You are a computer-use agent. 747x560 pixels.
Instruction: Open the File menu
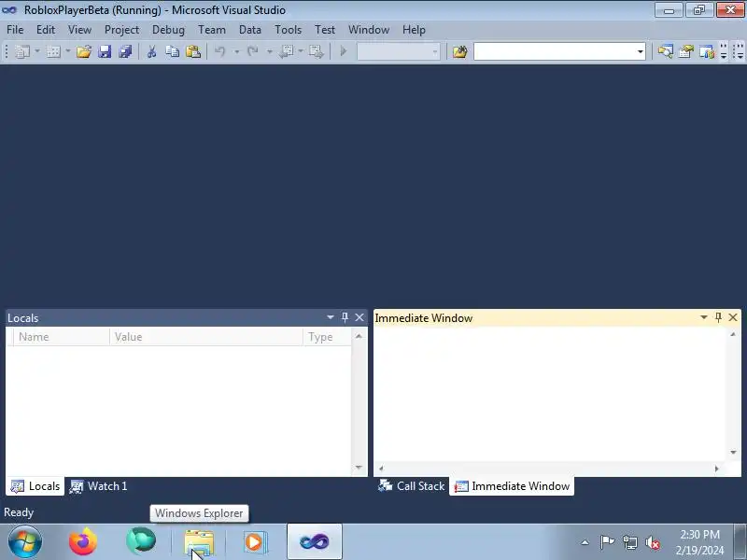click(x=15, y=30)
